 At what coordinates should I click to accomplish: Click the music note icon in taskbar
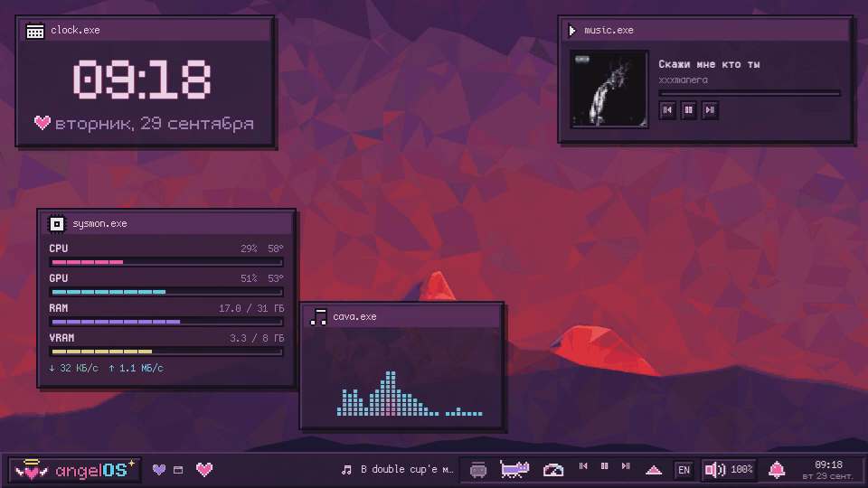pos(346,470)
